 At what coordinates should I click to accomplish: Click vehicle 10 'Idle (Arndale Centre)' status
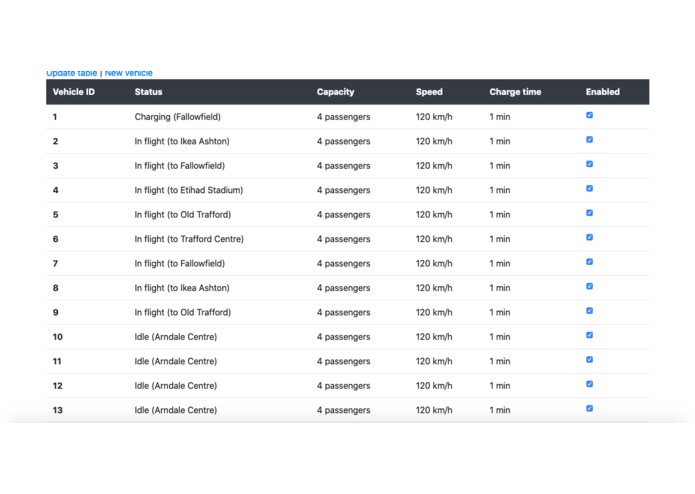(x=176, y=337)
